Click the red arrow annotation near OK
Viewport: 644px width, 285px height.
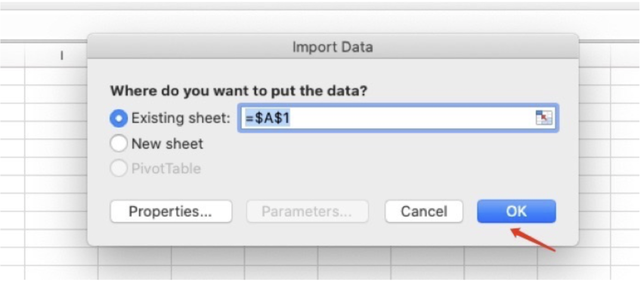coord(534,240)
